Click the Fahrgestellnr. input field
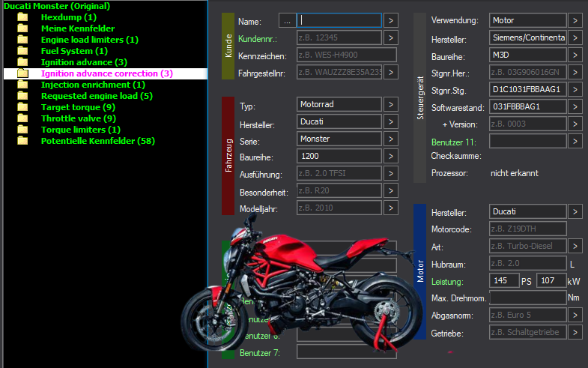 pos(339,73)
